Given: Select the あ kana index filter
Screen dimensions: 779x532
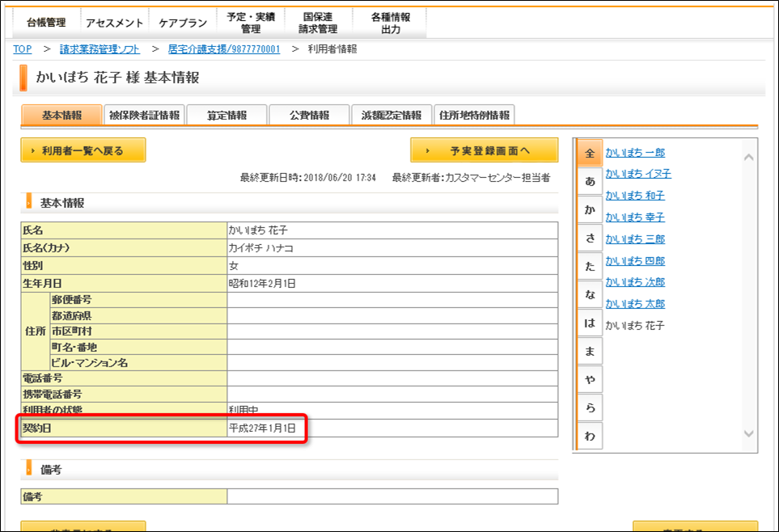Looking at the screenshot, I should pyautogui.click(x=590, y=181).
